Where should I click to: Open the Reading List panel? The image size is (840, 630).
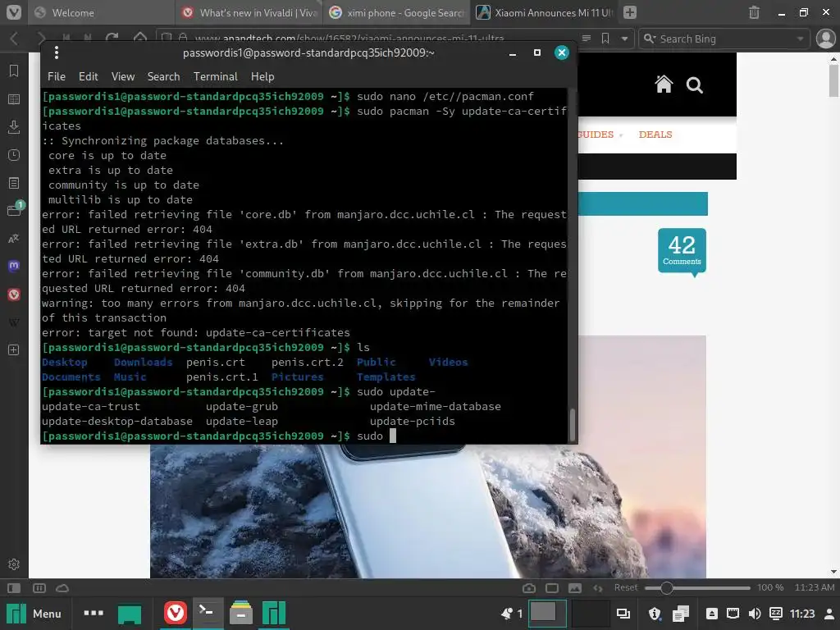click(x=14, y=99)
